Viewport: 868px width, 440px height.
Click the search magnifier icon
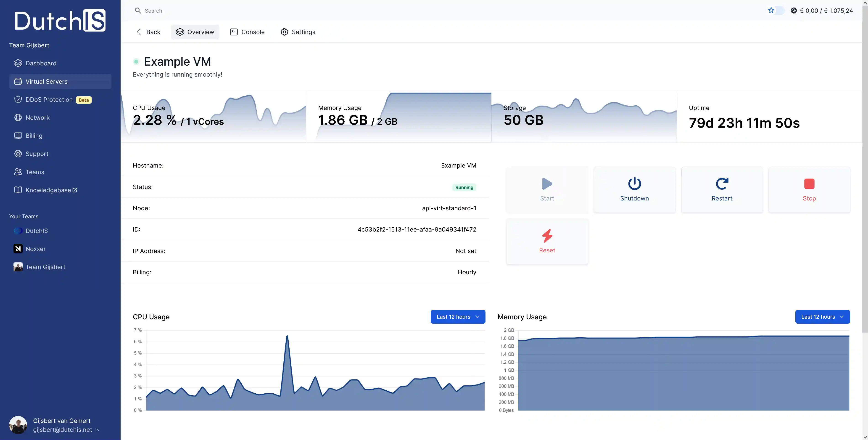click(138, 11)
